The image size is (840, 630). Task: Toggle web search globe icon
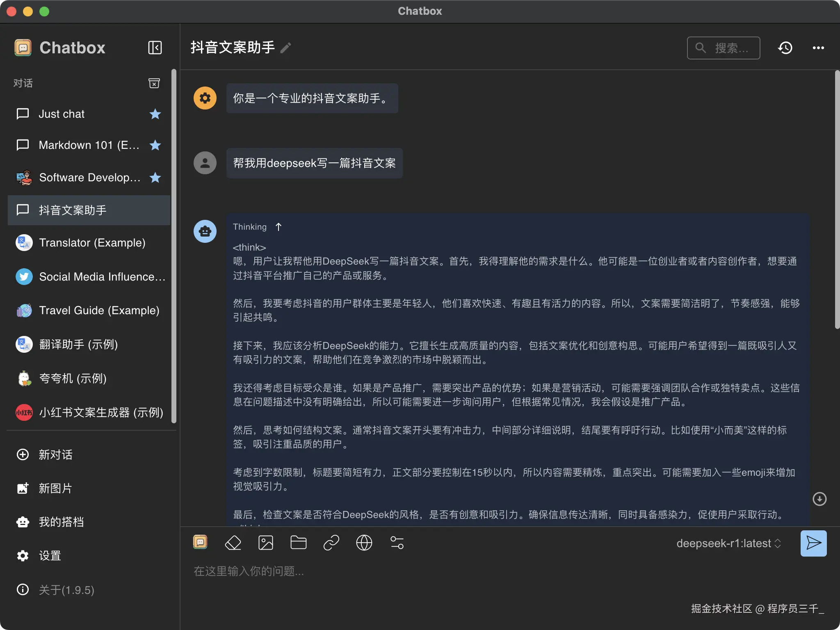(364, 543)
